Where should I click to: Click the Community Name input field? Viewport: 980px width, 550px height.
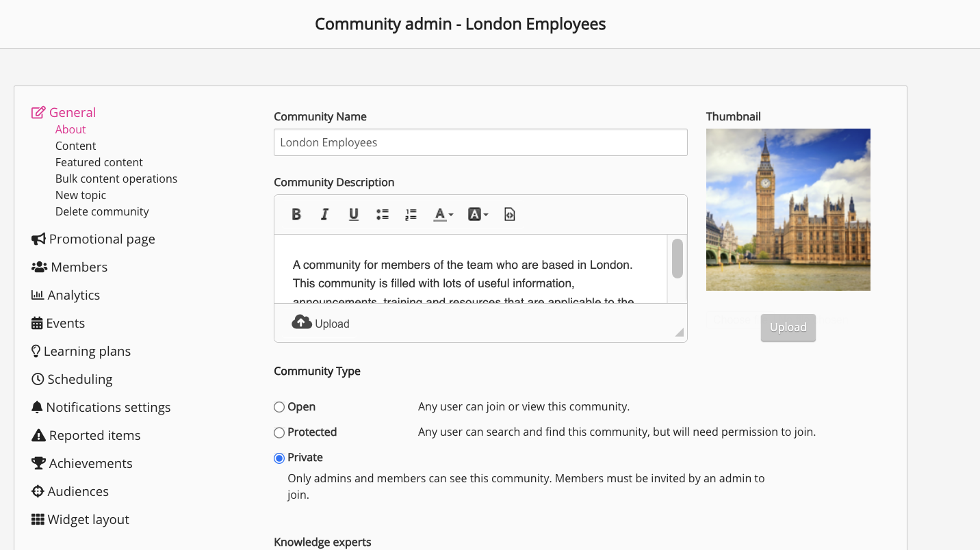[x=480, y=142]
